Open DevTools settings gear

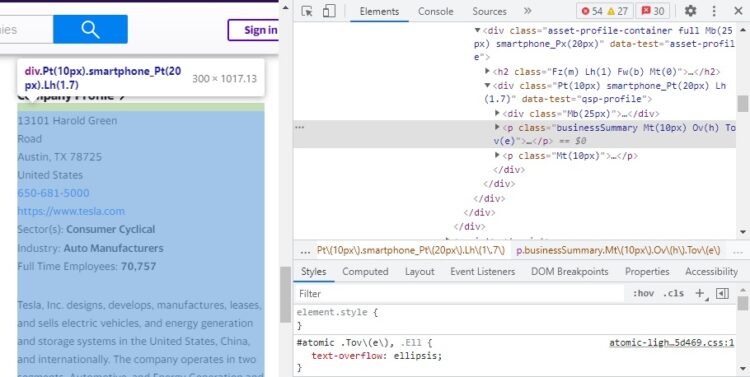[690, 11]
